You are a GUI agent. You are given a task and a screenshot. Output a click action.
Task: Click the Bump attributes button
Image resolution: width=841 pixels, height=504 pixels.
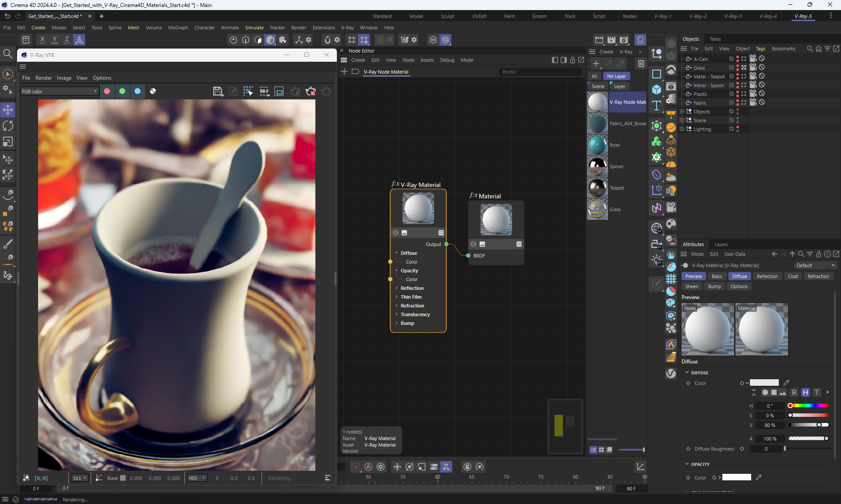point(714,286)
